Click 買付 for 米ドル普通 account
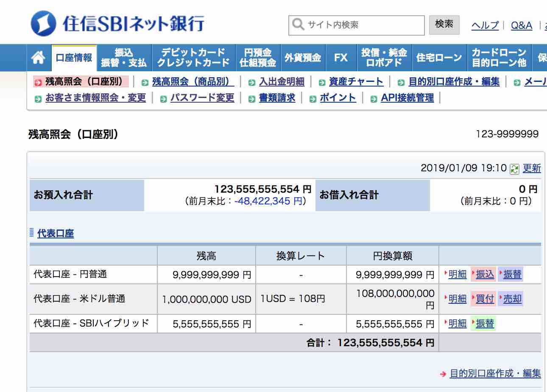 click(x=485, y=299)
